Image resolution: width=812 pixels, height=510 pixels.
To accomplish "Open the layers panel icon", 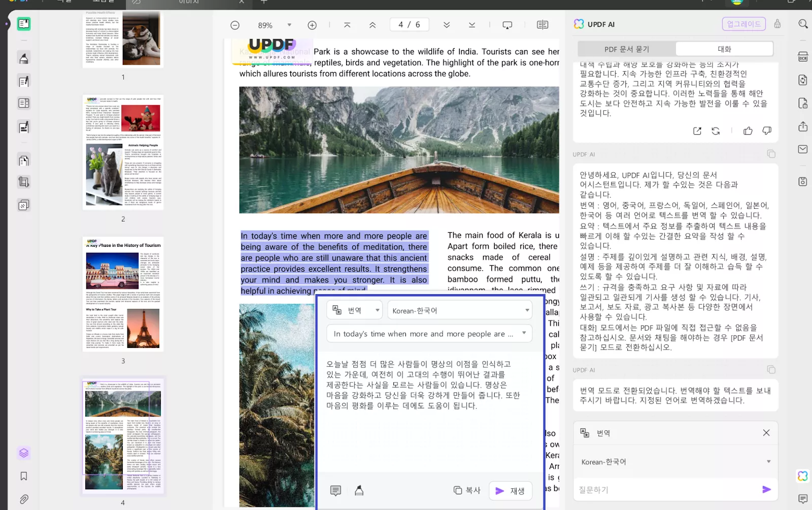I will tap(24, 453).
